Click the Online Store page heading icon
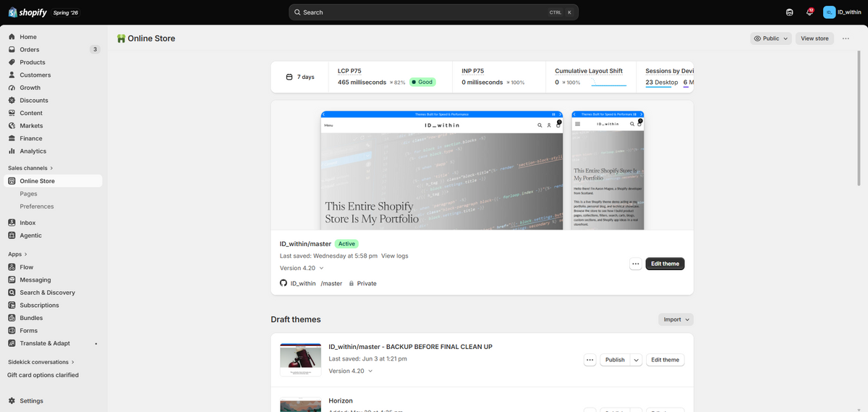The width and height of the screenshot is (868, 412). coord(121,38)
